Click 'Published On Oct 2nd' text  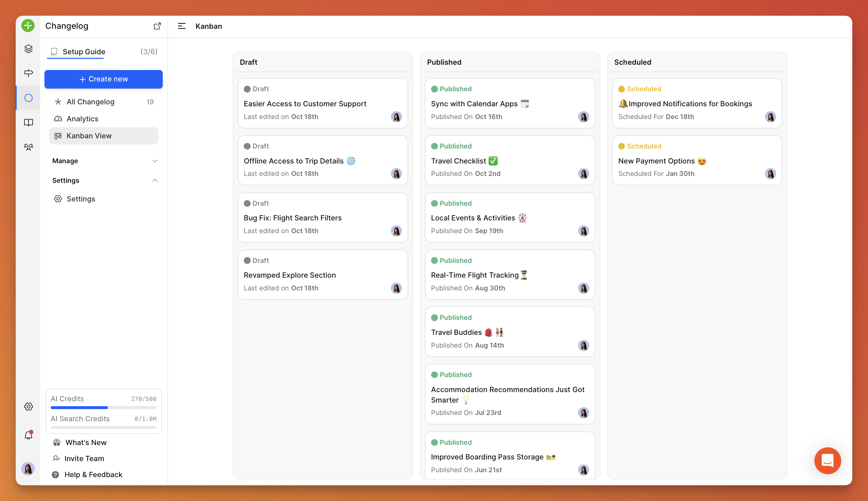tap(465, 174)
